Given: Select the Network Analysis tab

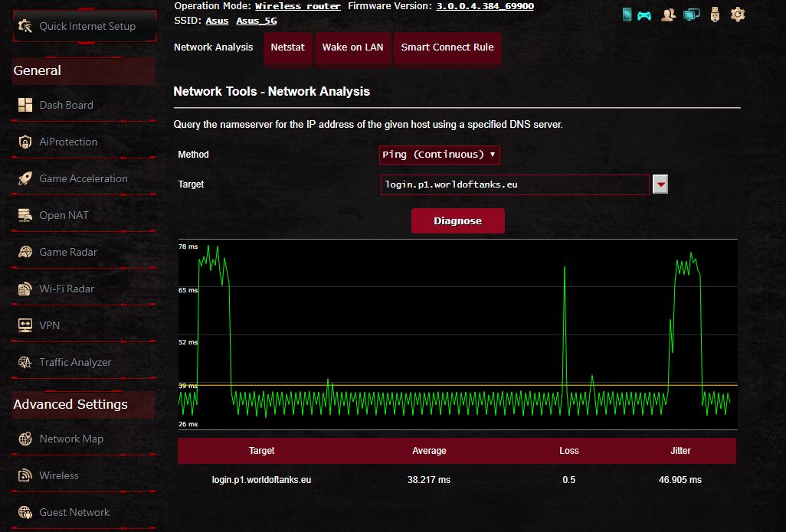Looking at the screenshot, I should tap(214, 47).
